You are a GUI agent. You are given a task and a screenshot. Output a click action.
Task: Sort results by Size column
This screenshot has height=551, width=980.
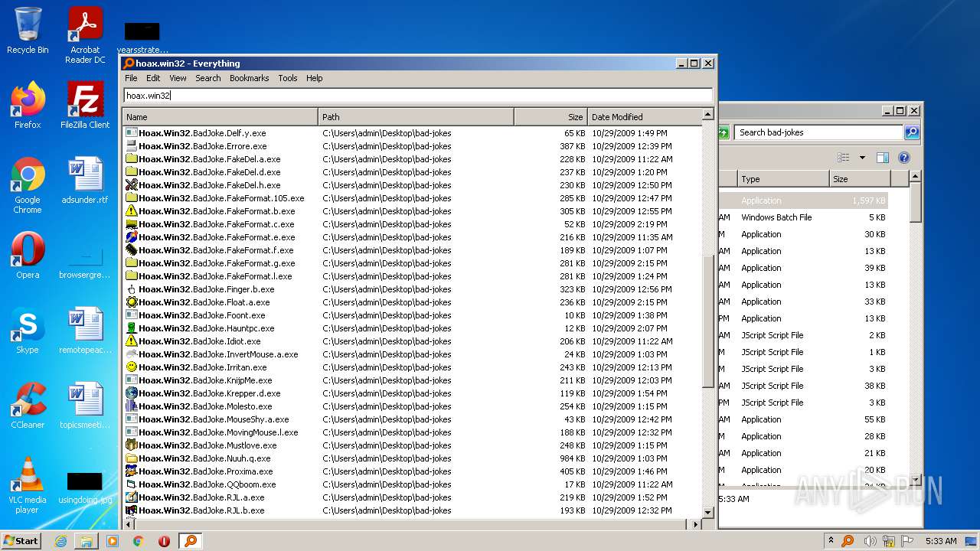pyautogui.click(x=550, y=117)
